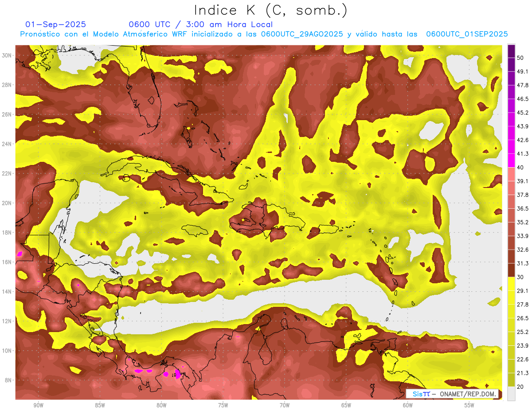
Task: Click the colorbar value 21.3
Action: point(522,373)
